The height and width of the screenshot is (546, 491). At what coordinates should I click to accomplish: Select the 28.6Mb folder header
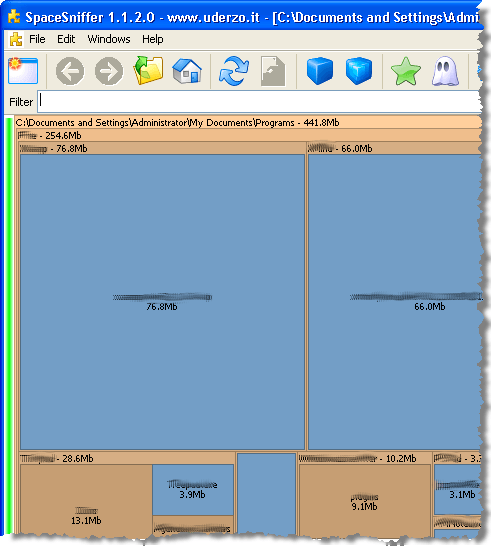click(x=127, y=458)
